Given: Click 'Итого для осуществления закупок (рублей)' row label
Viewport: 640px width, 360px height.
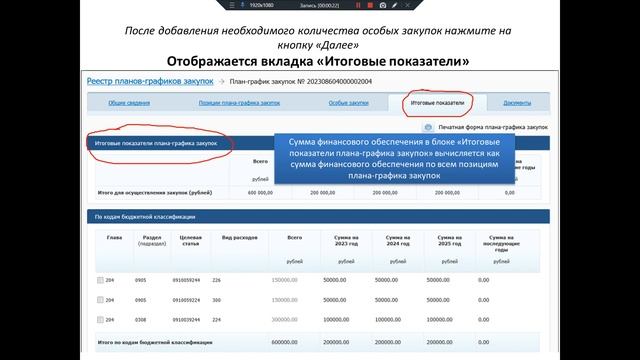Looking at the screenshot, I should coord(155,193).
